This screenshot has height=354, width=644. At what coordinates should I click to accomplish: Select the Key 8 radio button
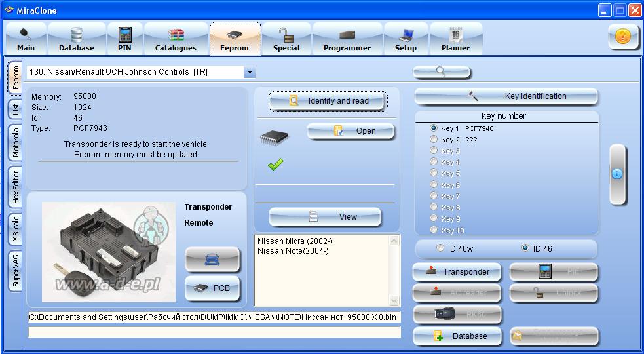pyautogui.click(x=433, y=206)
